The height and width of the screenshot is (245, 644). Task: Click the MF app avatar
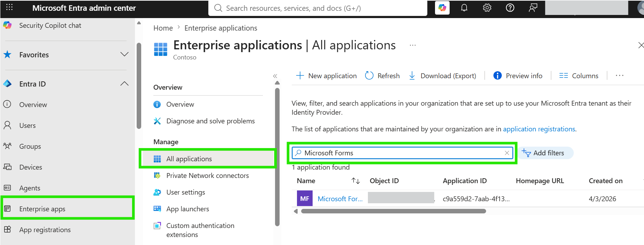point(305,199)
